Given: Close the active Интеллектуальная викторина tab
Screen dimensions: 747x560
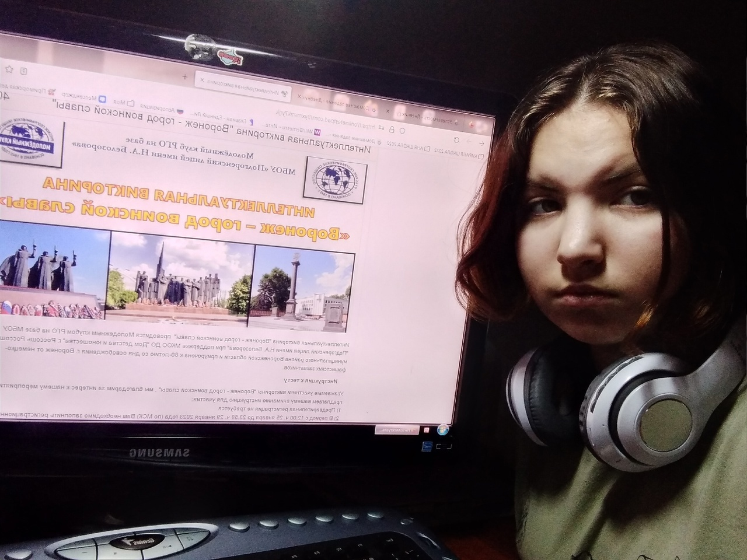Looking at the screenshot, I should point(202,79).
